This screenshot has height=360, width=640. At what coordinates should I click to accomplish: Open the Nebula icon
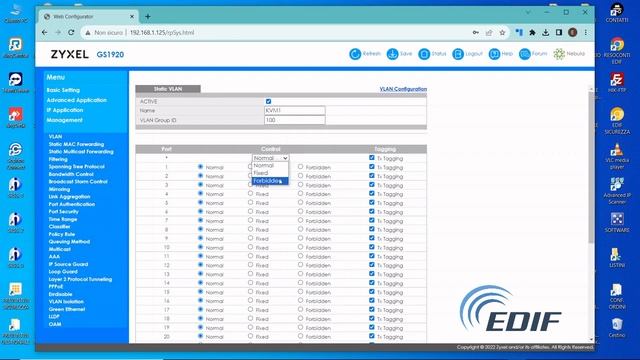coord(559,54)
